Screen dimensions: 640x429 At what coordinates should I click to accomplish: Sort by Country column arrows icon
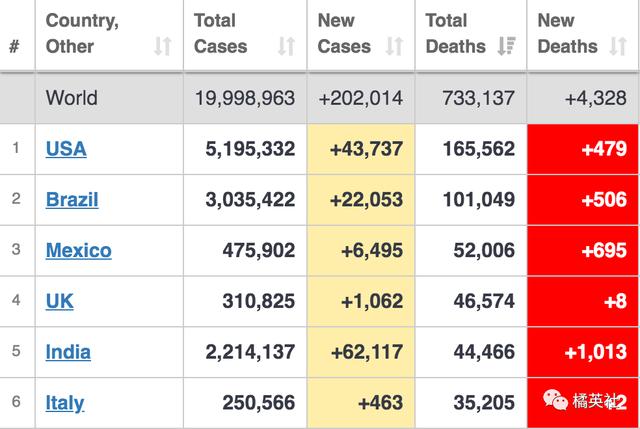163,46
